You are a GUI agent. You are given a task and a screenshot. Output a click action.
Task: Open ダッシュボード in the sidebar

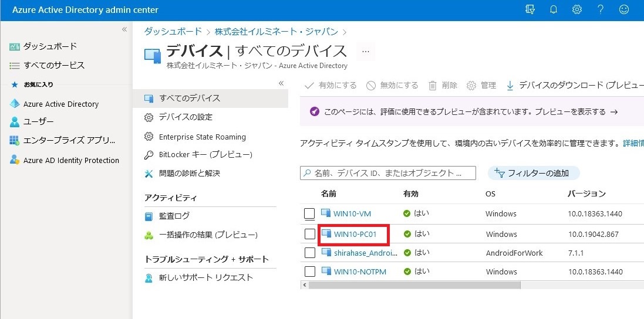(50, 46)
